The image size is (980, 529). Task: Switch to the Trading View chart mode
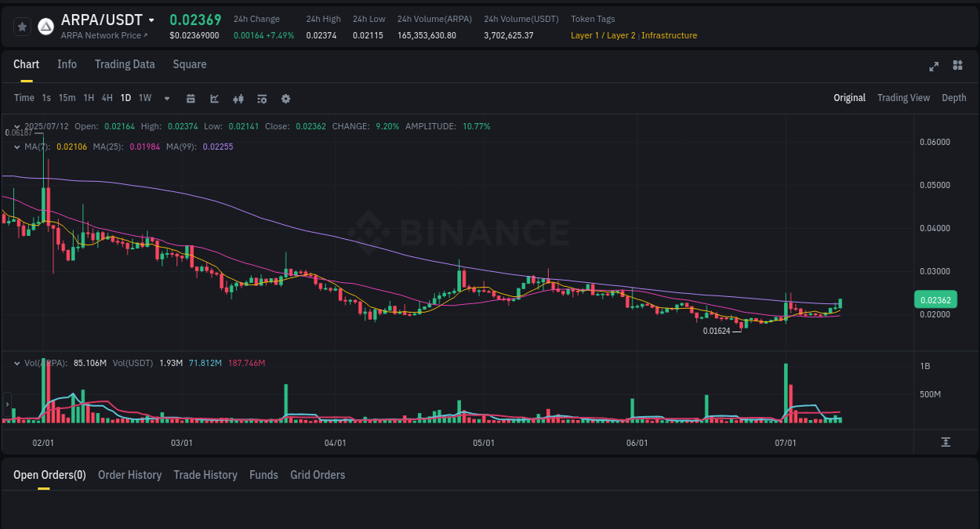[903, 97]
